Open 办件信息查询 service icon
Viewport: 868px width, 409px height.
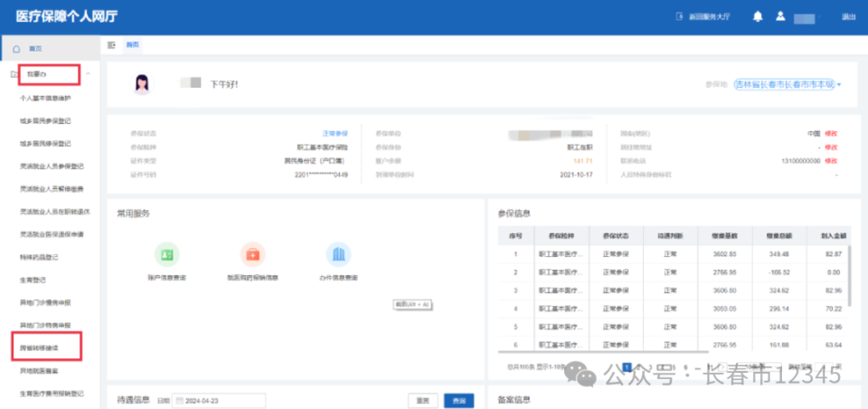338,254
